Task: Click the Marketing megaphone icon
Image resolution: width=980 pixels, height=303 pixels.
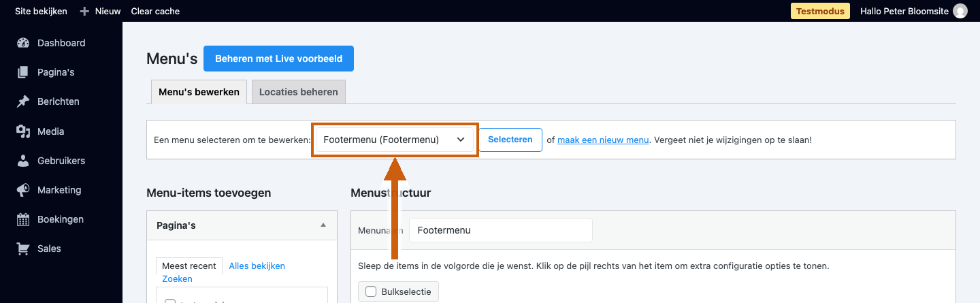Action: [x=23, y=190]
